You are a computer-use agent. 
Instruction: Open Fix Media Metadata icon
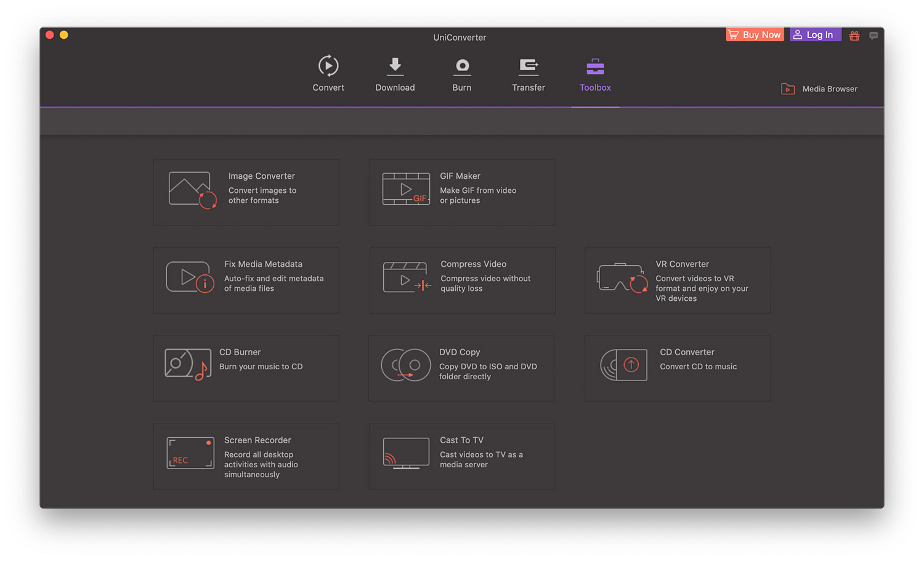click(190, 277)
